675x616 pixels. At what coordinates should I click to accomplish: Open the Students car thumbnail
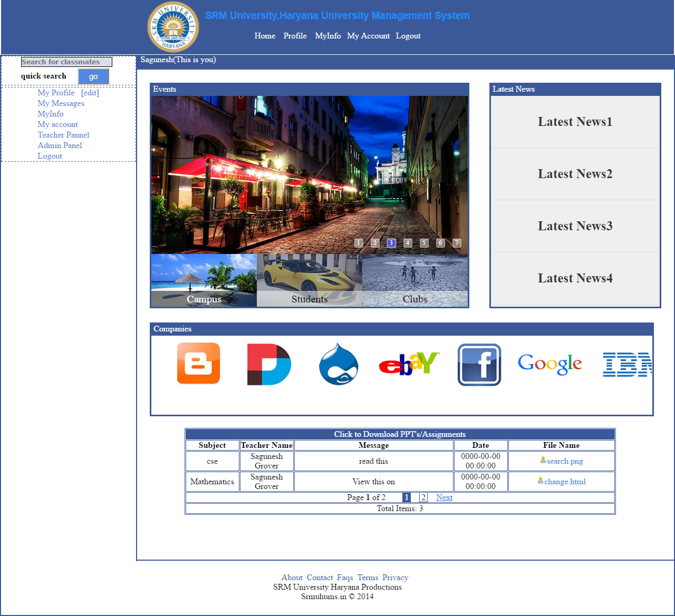[310, 280]
